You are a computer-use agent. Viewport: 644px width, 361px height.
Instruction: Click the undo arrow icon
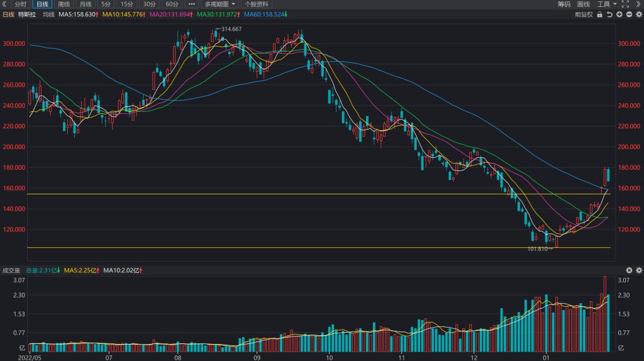609,14
